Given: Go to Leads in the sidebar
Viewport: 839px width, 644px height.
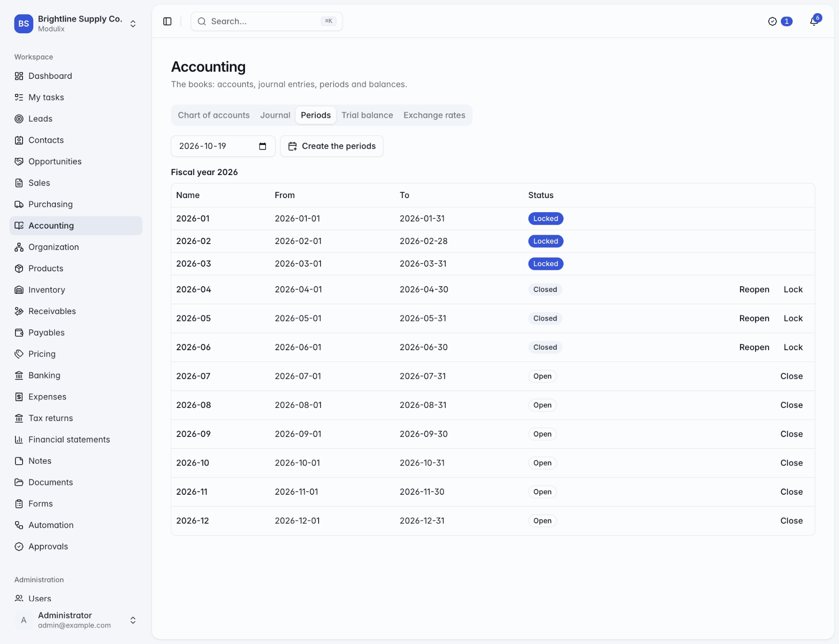Looking at the screenshot, I should (x=76, y=119).
